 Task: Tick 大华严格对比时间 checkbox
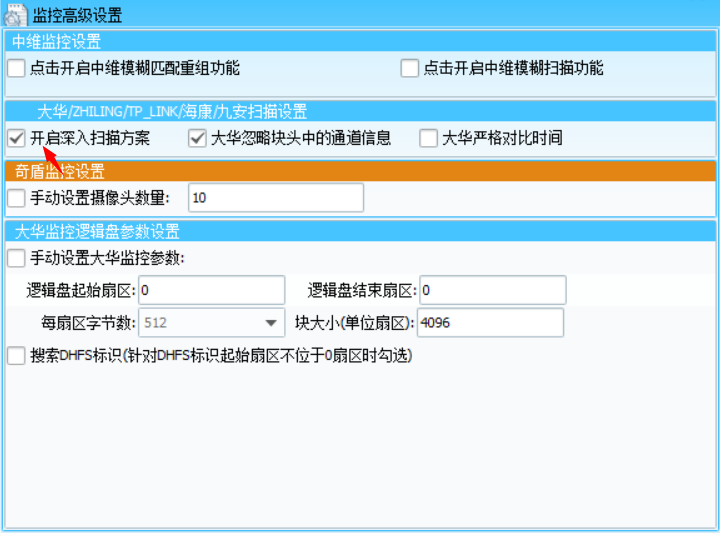tap(428, 138)
